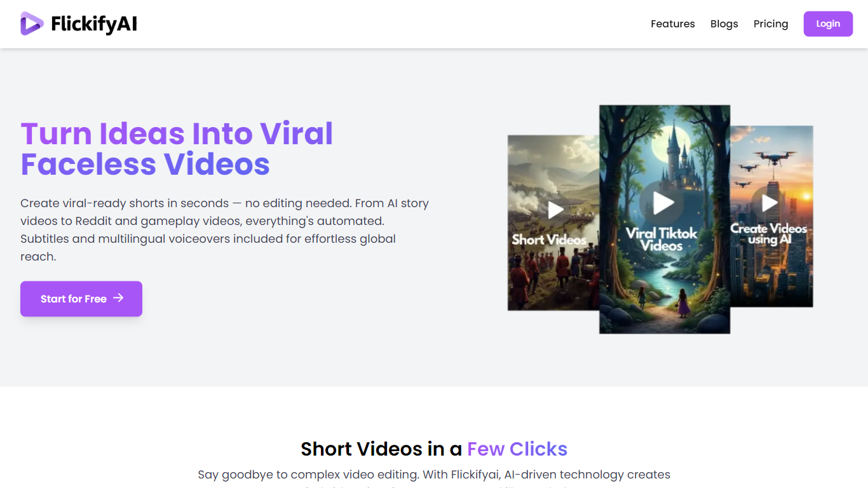Screen dimensions: 868x488
Task: Select the drone city sunset thumbnail
Action: pyautogui.click(x=771, y=217)
